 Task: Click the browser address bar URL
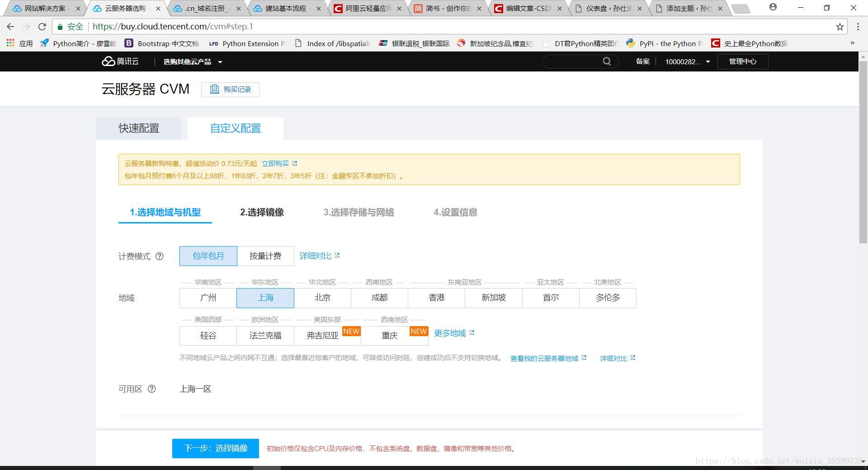pyautogui.click(x=173, y=27)
